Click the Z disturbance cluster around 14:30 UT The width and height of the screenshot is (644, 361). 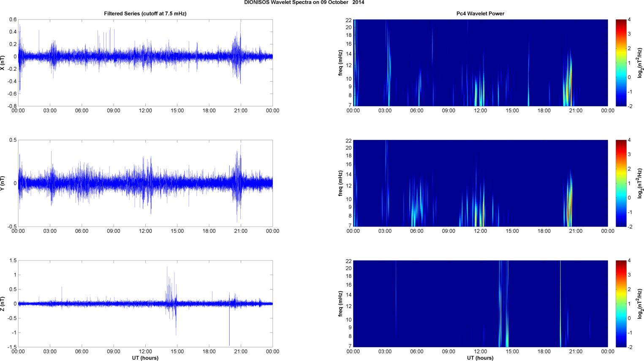click(171, 301)
